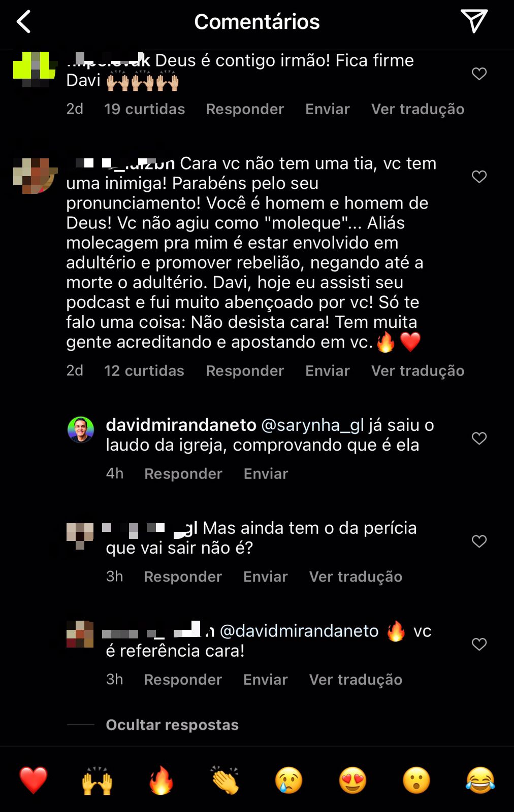Image resolution: width=514 pixels, height=812 pixels.
Task: Tap the crying face quick-reaction emoji
Action: [288, 780]
